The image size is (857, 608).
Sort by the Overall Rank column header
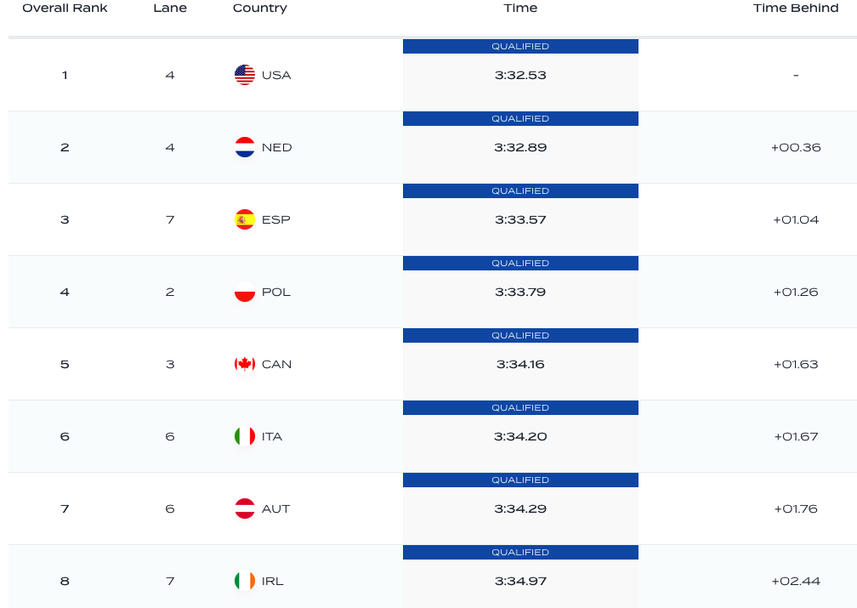(65, 8)
